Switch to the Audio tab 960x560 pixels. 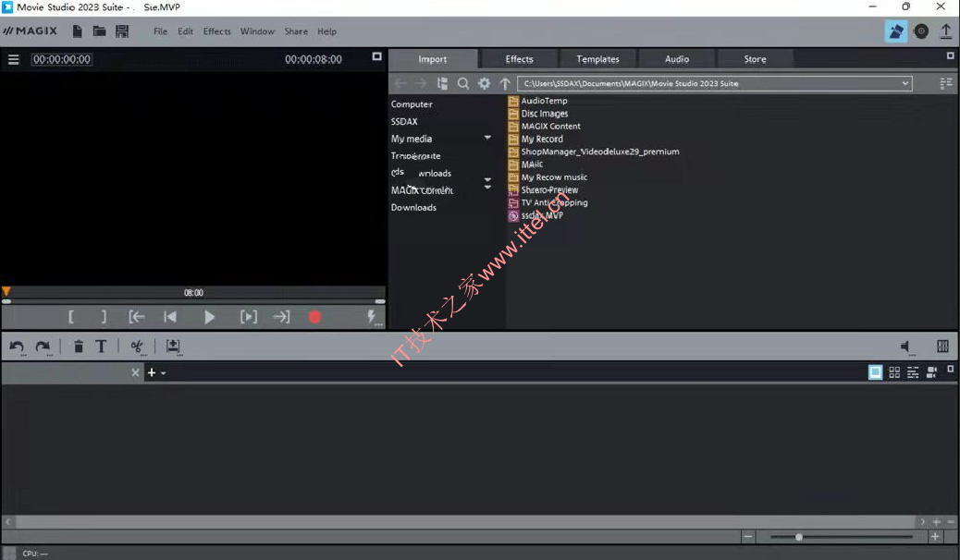click(x=676, y=59)
